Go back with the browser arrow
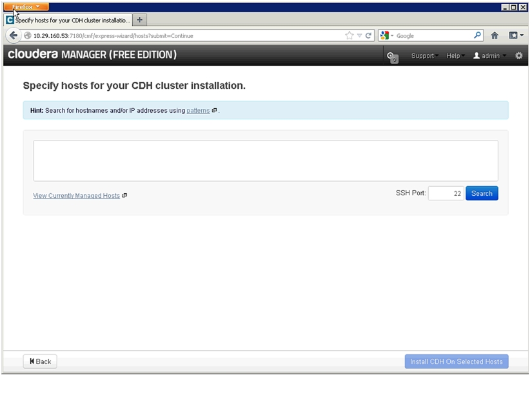 click(14, 35)
